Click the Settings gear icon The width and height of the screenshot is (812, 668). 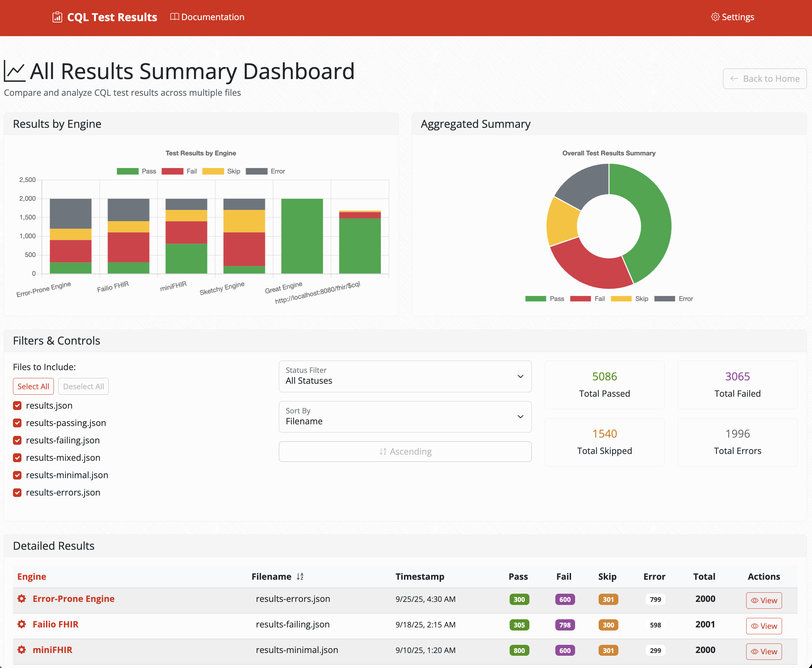[716, 17]
